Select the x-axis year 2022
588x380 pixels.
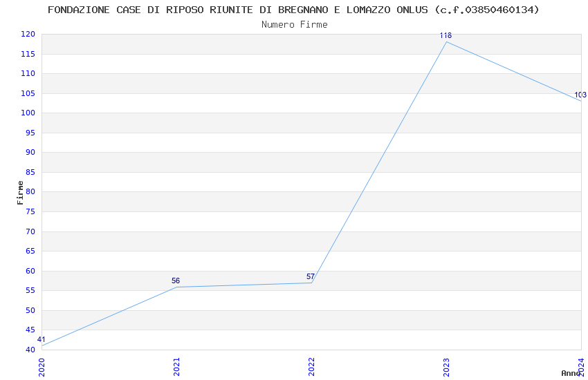click(x=311, y=367)
